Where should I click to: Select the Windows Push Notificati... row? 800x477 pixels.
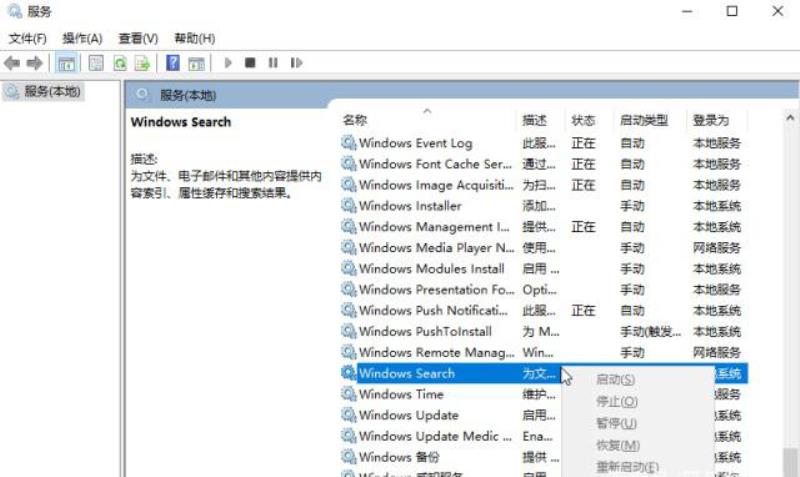pos(543,311)
